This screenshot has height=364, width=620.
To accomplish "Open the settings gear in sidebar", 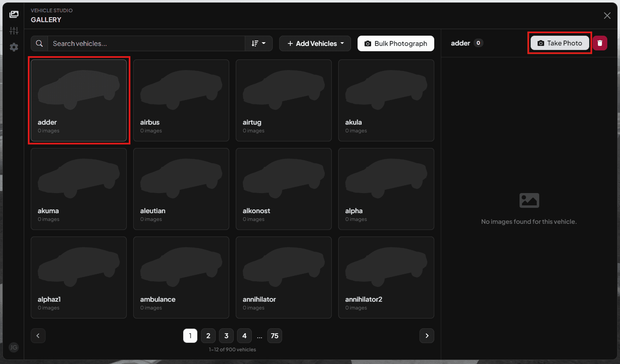I will pyautogui.click(x=14, y=47).
